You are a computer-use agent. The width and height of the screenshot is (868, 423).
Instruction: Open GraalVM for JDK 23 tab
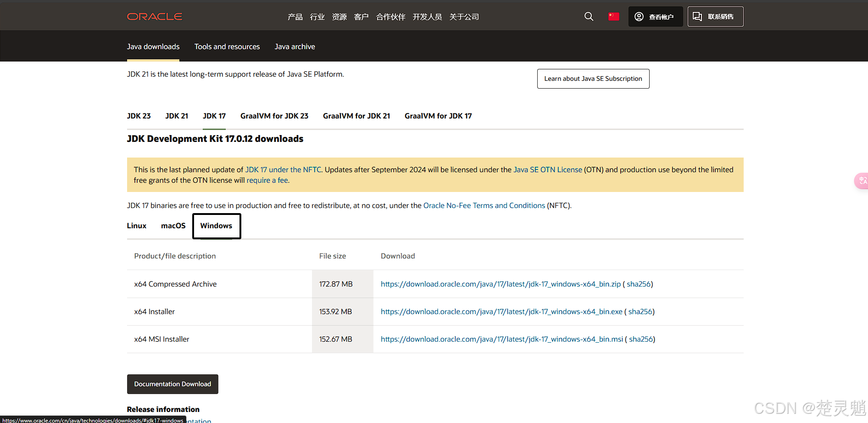[274, 116]
